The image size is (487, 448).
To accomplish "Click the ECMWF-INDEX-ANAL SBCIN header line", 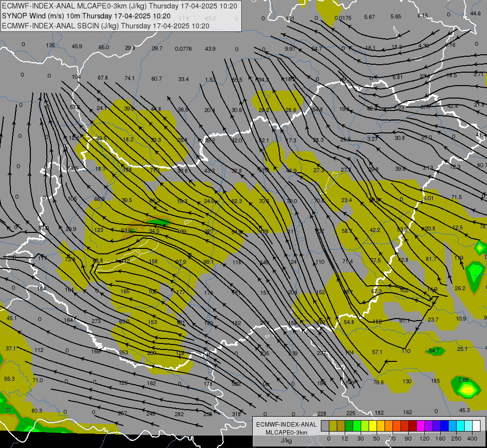I will 105,26.
